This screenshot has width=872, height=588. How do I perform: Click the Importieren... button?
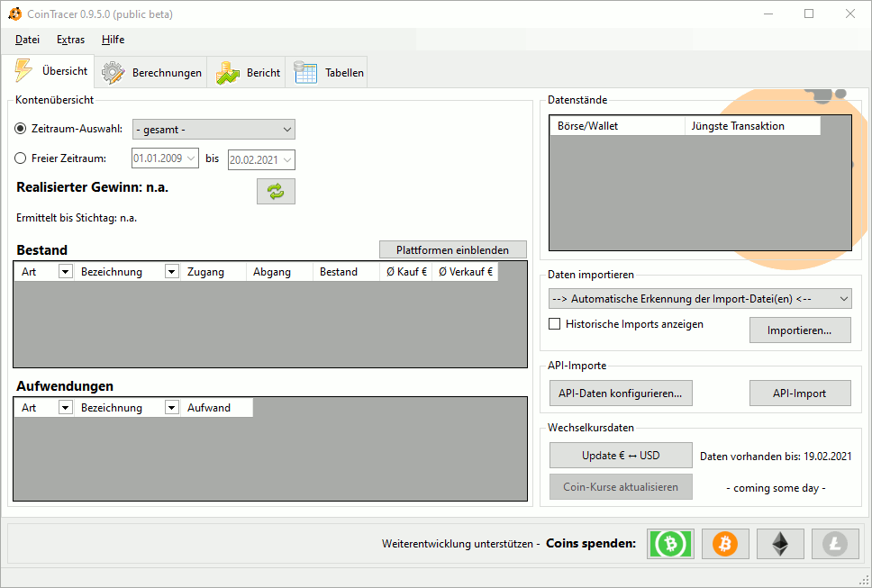point(800,330)
